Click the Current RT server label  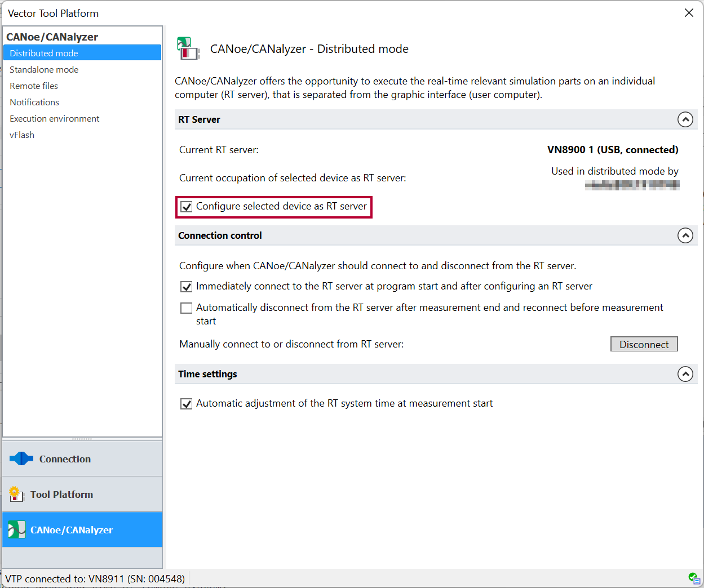pos(219,150)
